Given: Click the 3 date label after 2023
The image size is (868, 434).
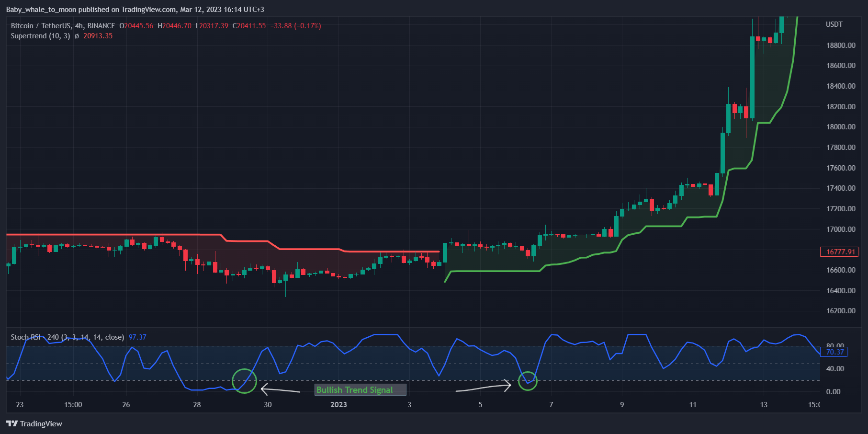Looking at the screenshot, I should (409, 405).
